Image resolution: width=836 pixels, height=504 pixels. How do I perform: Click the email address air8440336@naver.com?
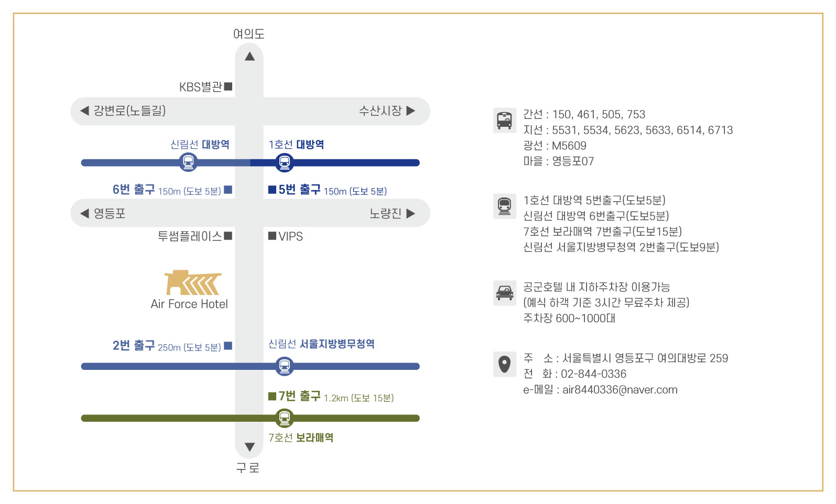click(x=620, y=390)
